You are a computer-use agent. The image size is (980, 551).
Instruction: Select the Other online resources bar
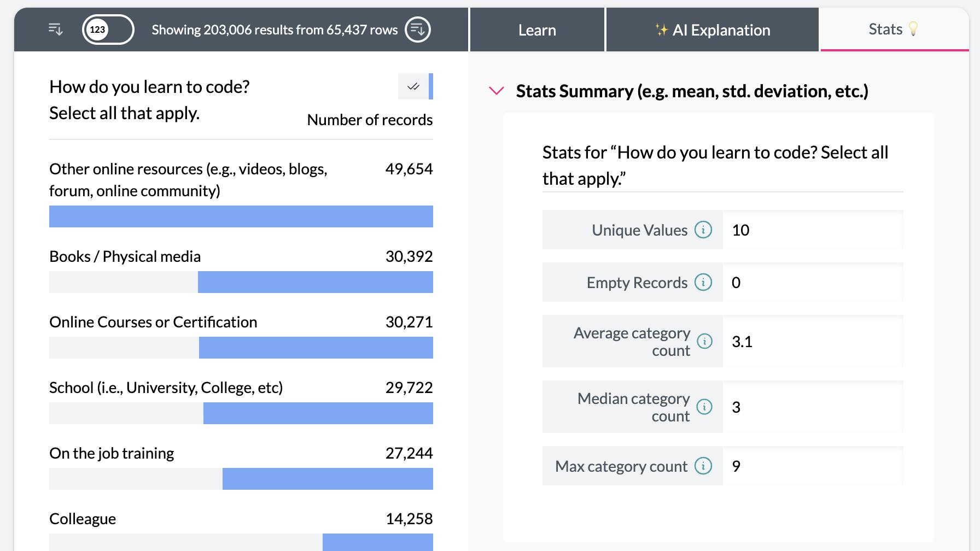[x=241, y=216]
